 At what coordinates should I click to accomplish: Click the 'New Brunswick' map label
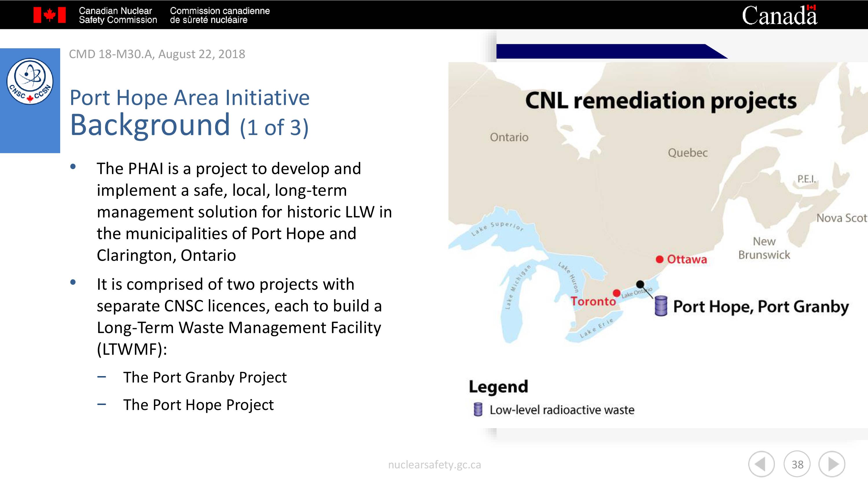coord(764,248)
